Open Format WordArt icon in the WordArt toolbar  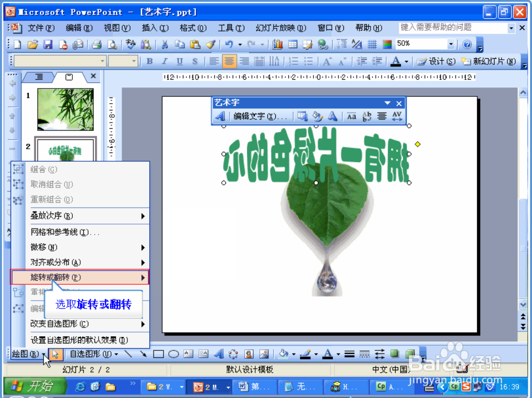tap(318, 116)
